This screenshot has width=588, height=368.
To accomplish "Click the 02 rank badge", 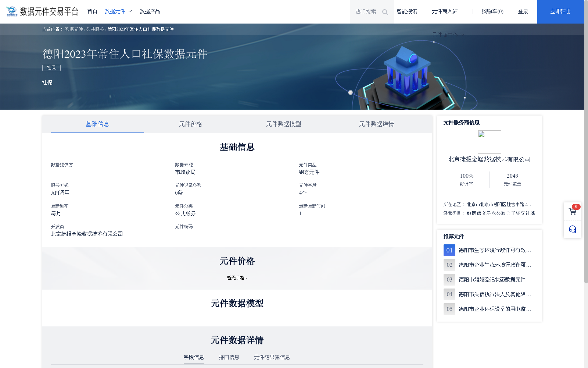I will tap(449, 265).
